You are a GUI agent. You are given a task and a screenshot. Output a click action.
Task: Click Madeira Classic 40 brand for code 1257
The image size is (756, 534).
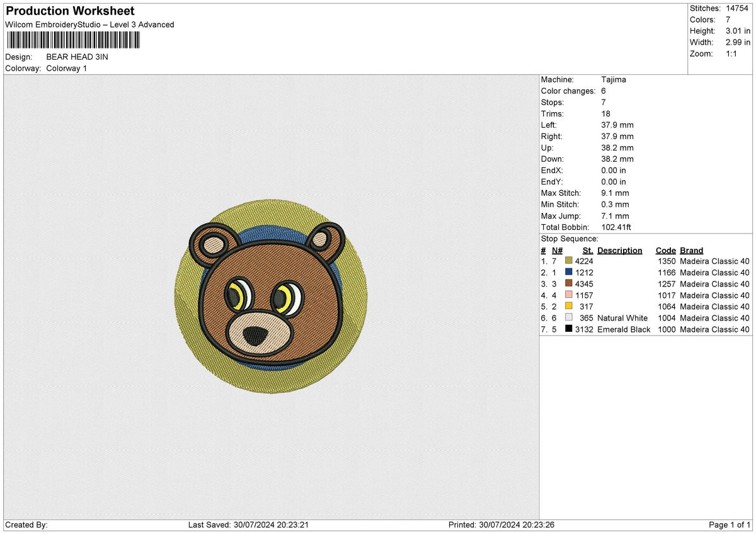point(715,284)
